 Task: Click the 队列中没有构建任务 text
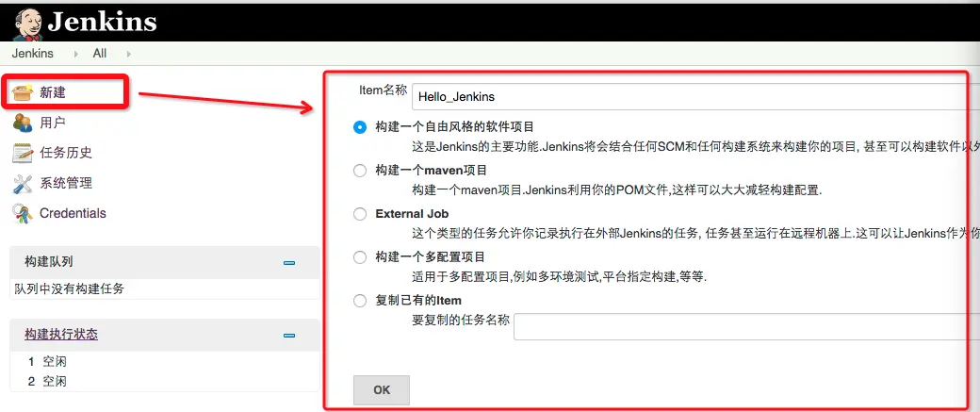(x=70, y=288)
